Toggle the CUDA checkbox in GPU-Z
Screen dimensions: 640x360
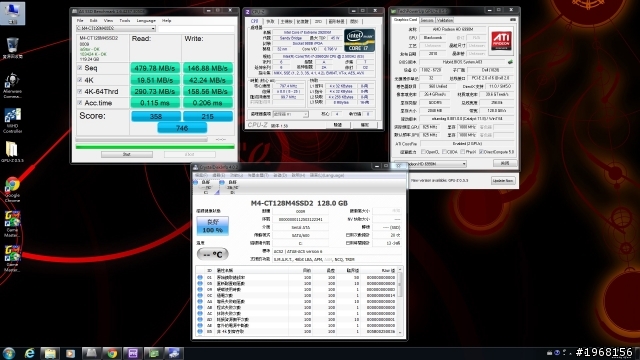(x=444, y=152)
